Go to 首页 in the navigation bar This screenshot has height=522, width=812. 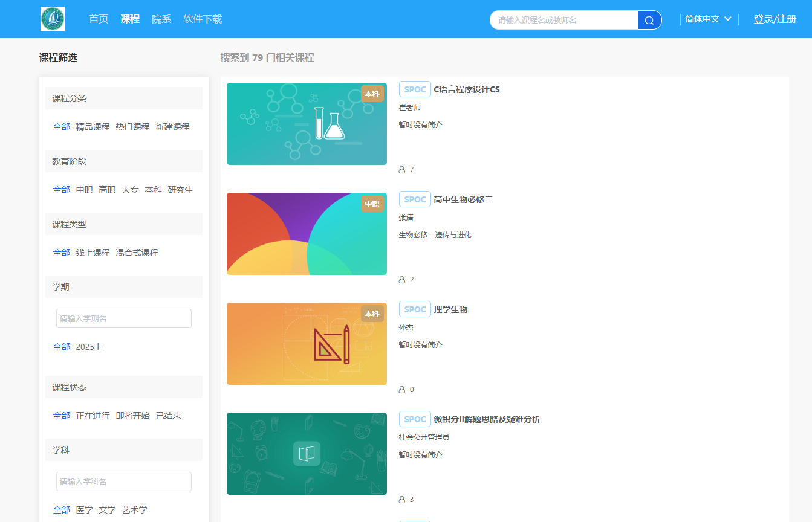click(x=99, y=19)
